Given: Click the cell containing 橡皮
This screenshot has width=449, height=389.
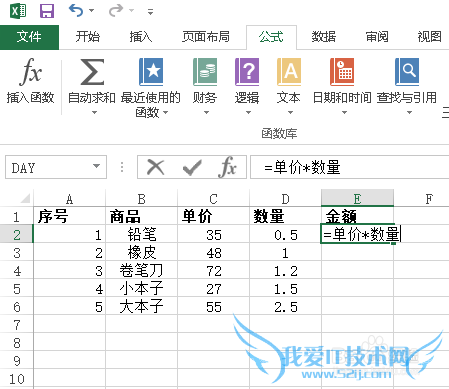Looking at the screenshot, I should pos(142,253).
